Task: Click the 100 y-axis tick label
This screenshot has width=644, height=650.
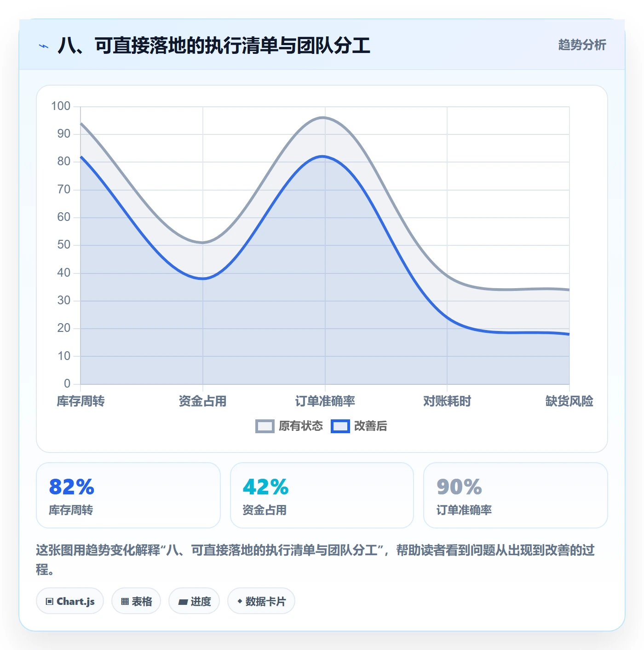Action: tap(61, 106)
